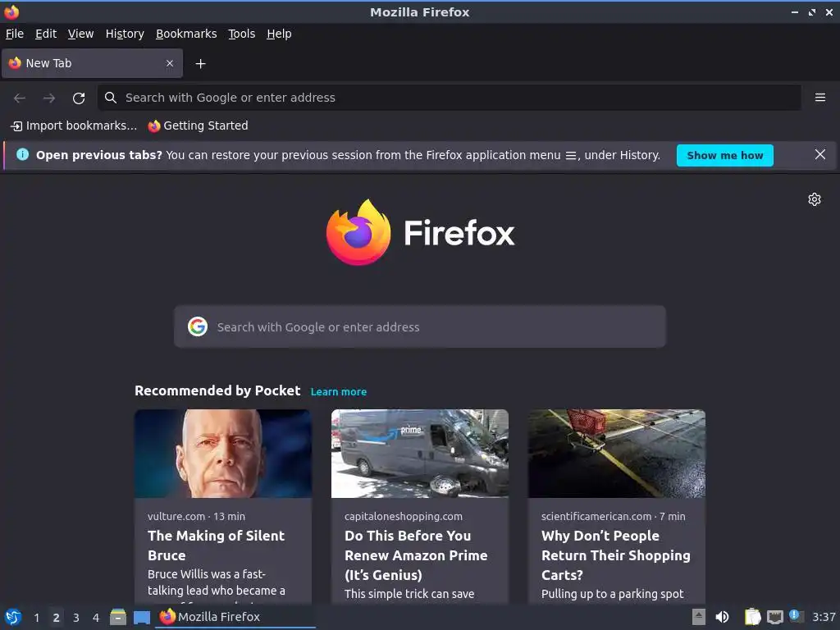
Task: Reload the current page
Action: tap(79, 98)
